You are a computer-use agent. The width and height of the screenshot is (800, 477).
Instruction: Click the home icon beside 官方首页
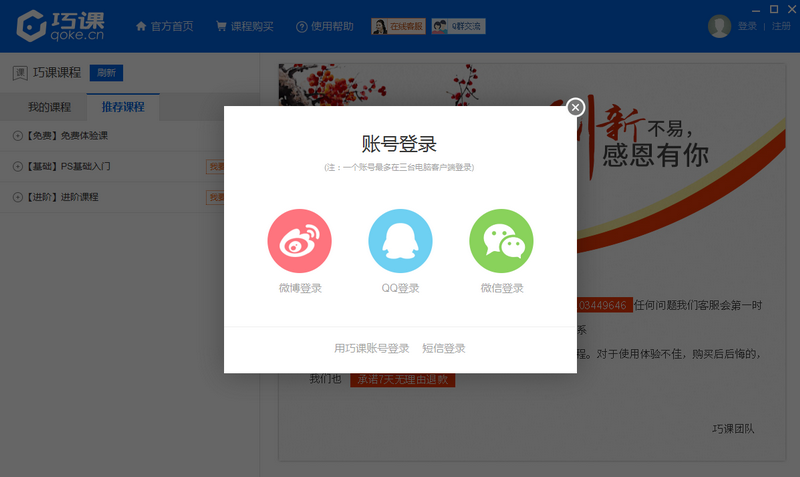click(x=141, y=26)
